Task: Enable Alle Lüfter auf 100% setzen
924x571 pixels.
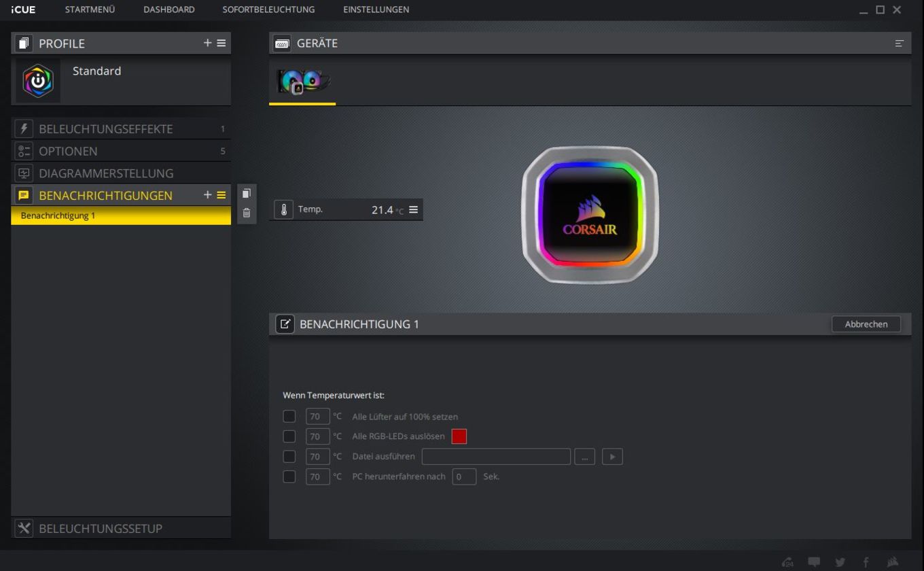Action: pyautogui.click(x=289, y=417)
